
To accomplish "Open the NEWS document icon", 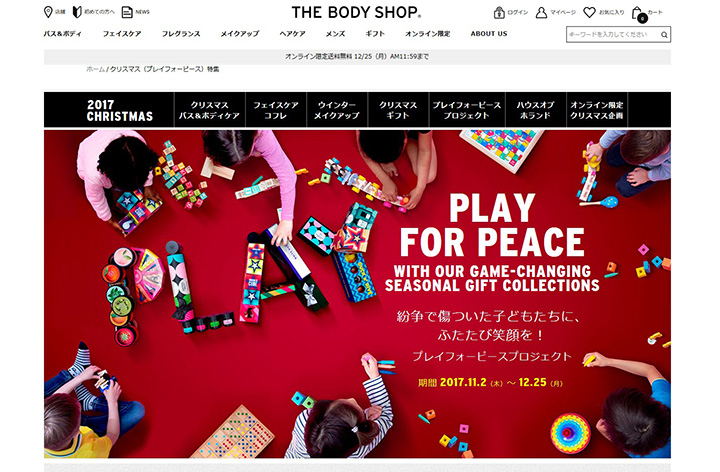I will [127, 12].
